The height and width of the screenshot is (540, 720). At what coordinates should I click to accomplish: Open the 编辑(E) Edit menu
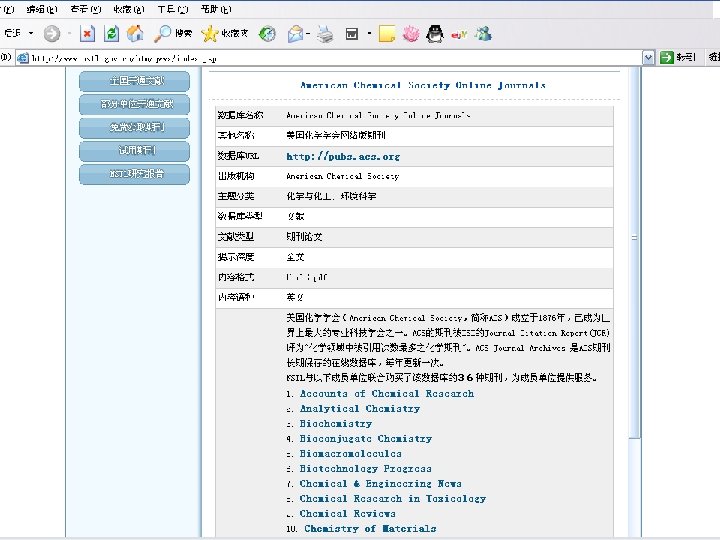pos(42,9)
